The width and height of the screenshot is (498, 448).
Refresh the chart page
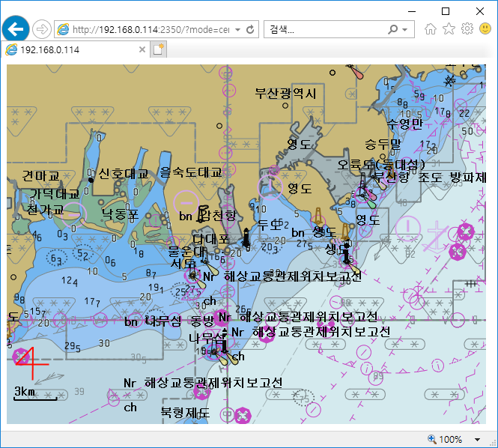coord(250,30)
